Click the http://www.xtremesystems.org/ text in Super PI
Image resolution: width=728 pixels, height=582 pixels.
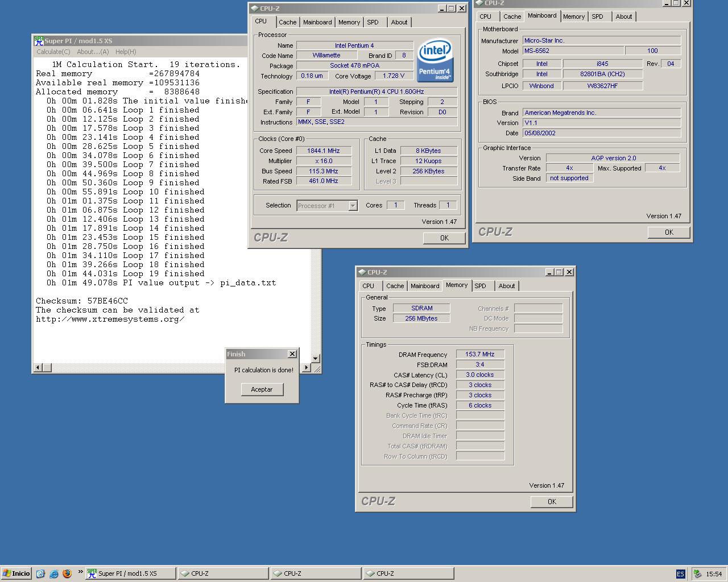110,319
